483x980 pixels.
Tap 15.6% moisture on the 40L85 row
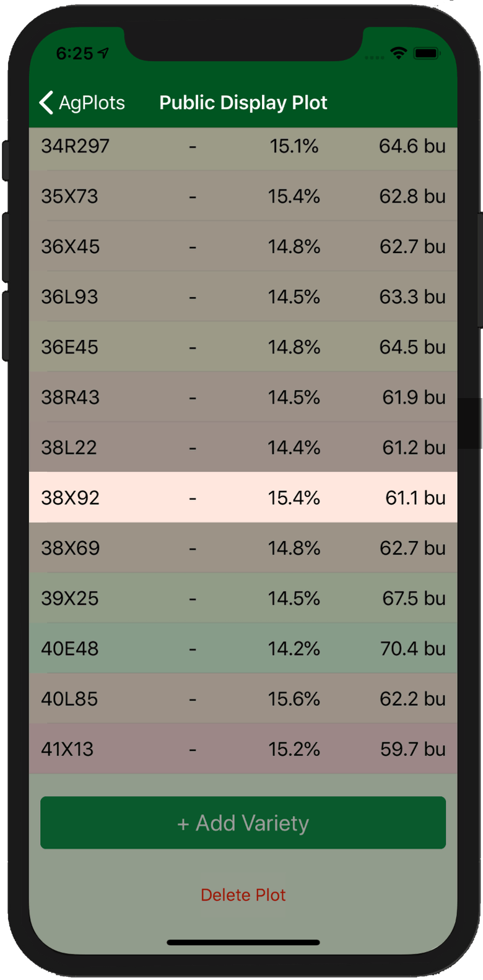(294, 699)
